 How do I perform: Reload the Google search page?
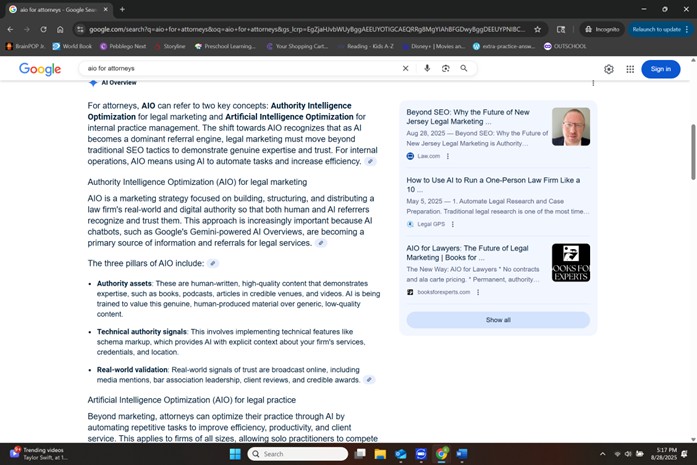coord(44,29)
